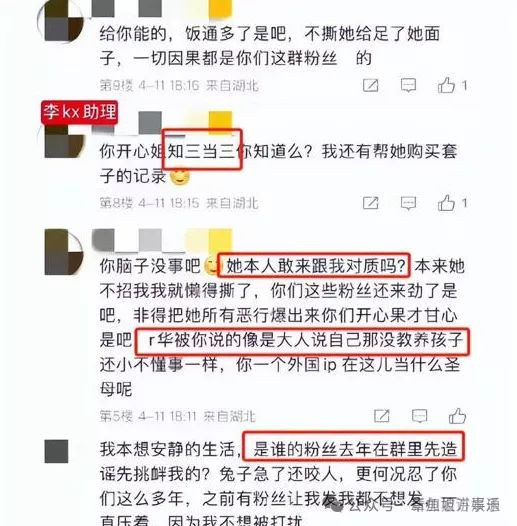This screenshot has height=526, width=517.
Task: Open replies on 8th floor comment
Action: pos(408,203)
